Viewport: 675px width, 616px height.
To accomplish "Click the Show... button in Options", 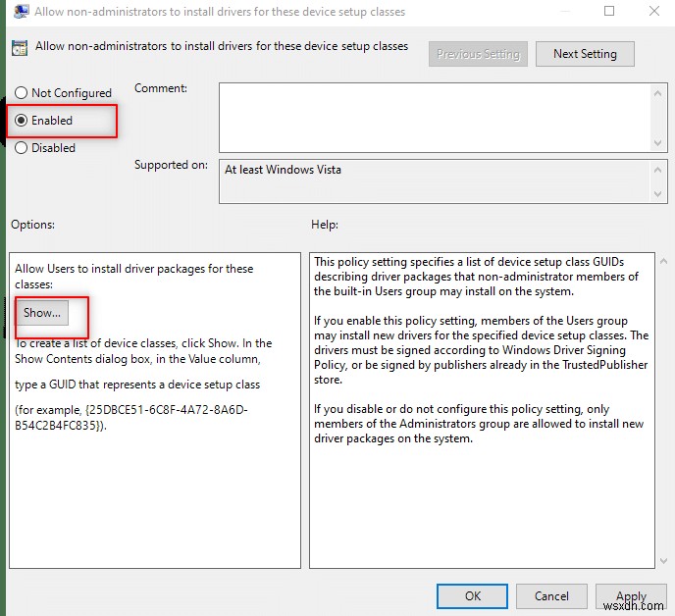I will [x=42, y=313].
